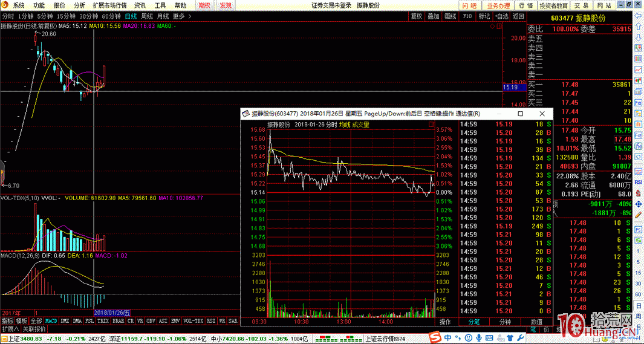The width and height of the screenshot is (644, 344).
Task: Open the 功能 menu
Action: [39, 5]
